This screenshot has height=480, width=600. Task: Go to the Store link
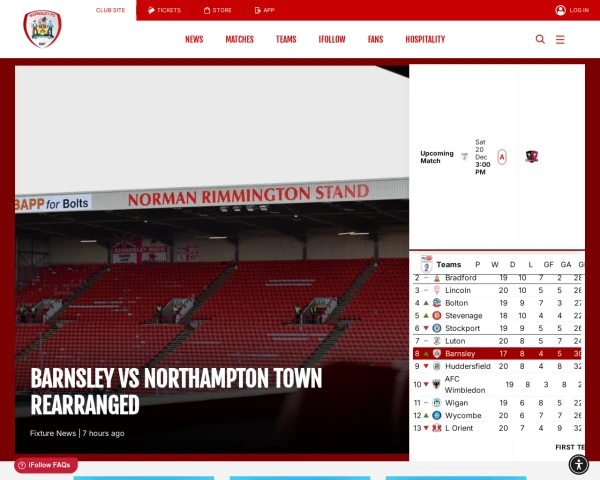(x=217, y=10)
